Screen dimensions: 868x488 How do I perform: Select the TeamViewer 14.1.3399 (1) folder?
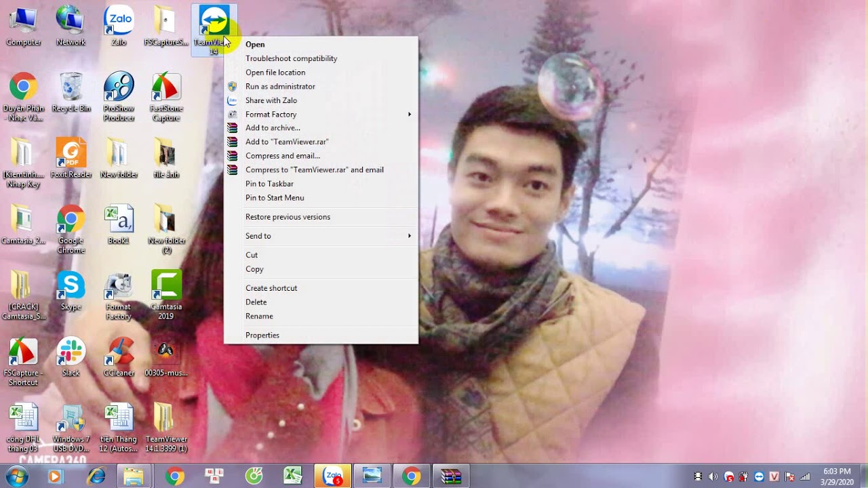click(166, 428)
